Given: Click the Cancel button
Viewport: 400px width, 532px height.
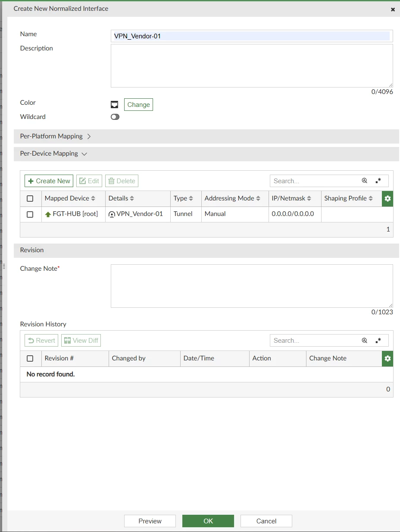Looking at the screenshot, I should click(x=266, y=521).
